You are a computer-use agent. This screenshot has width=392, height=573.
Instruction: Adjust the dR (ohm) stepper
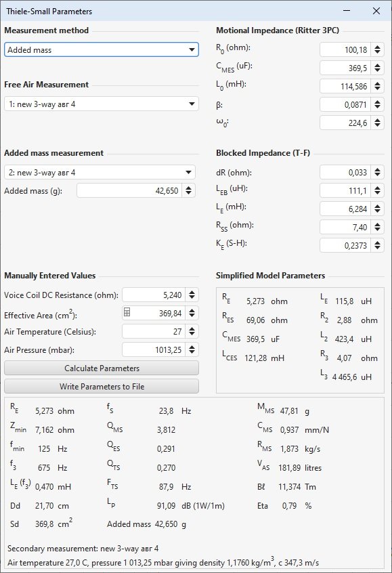coord(377,172)
